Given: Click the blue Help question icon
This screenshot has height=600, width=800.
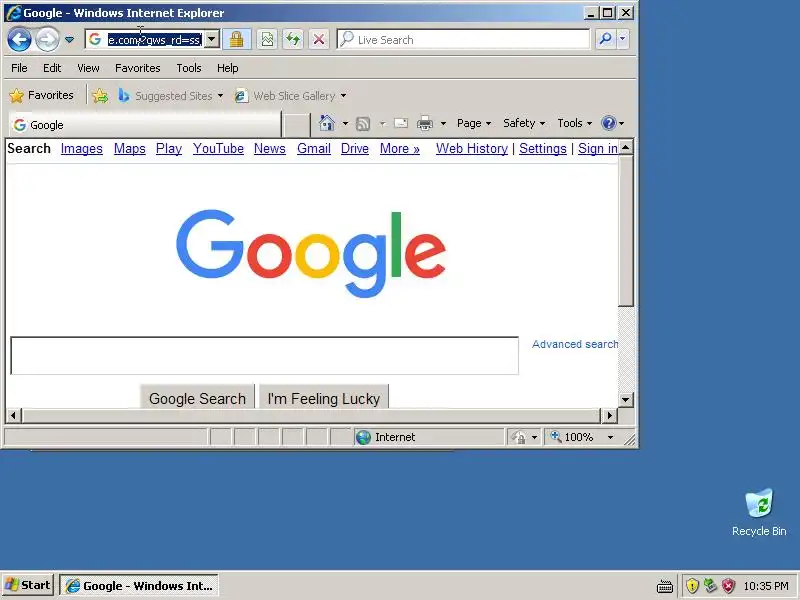Looking at the screenshot, I should click(x=609, y=123).
